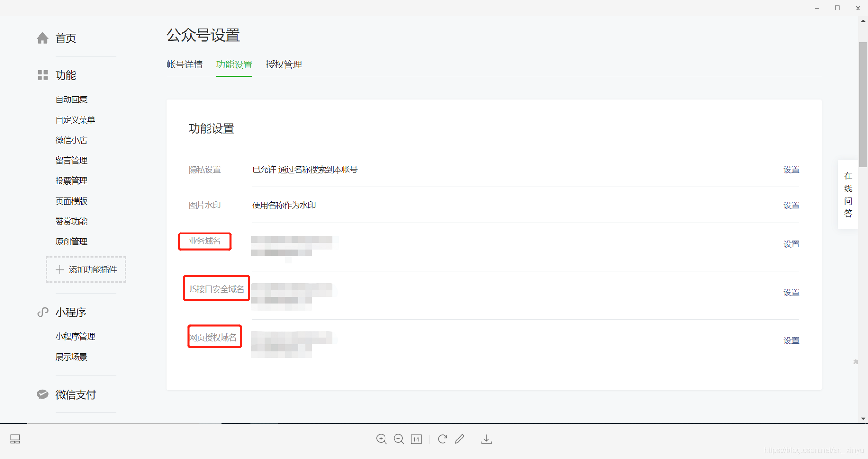Click 设置 for JS接口安全域名
Screen dimensions: 868x459
[x=791, y=292]
